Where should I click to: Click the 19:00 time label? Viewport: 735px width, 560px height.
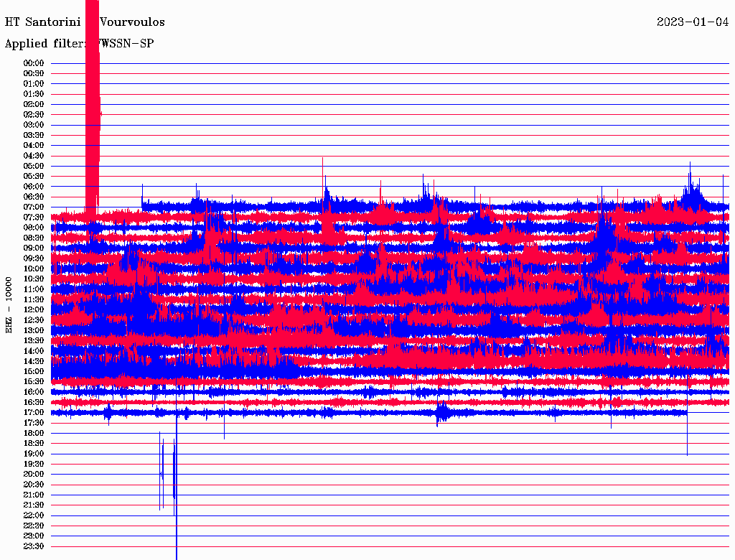(34, 453)
